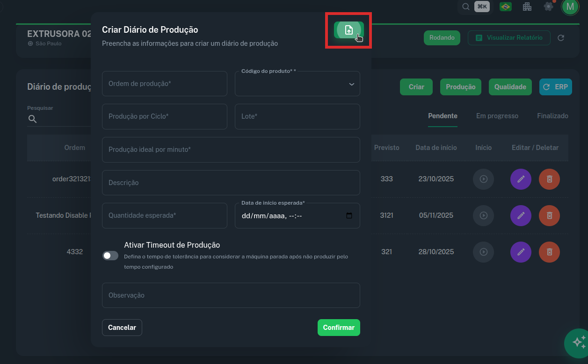Click the Observação input field
This screenshot has width=588, height=364.
231,295
